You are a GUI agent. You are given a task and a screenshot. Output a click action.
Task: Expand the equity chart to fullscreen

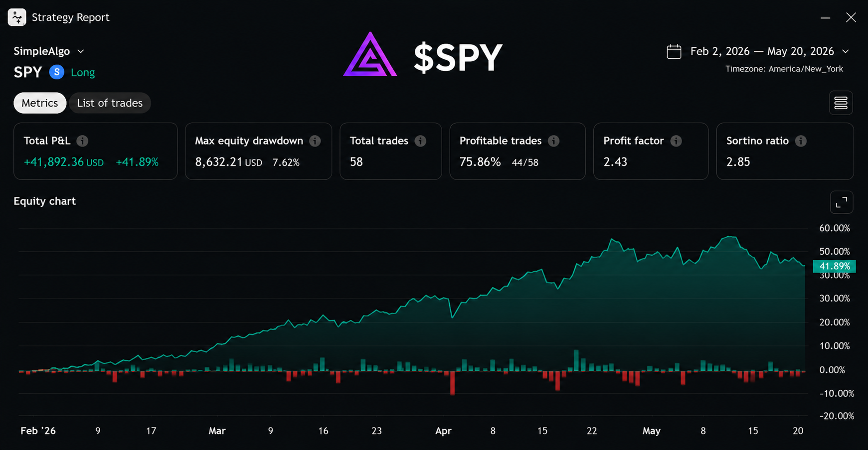pyautogui.click(x=841, y=202)
